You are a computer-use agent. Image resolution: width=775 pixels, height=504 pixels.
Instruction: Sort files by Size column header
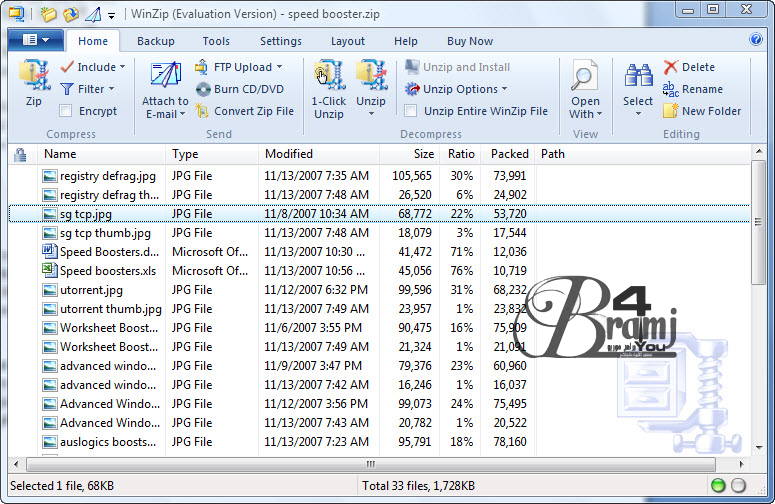pyautogui.click(x=409, y=154)
